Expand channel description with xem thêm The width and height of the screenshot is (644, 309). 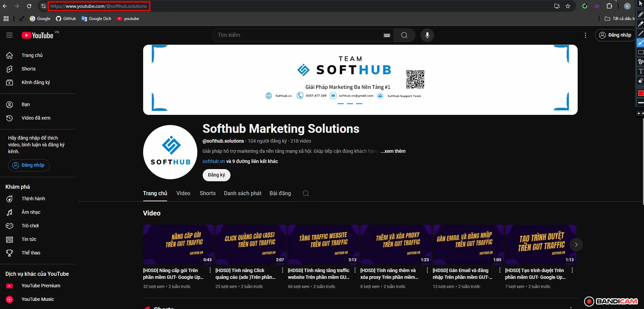coord(393,151)
